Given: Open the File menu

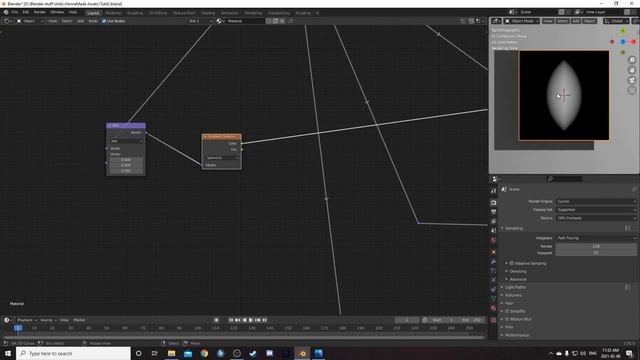Looking at the screenshot, I should tap(15, 12).
